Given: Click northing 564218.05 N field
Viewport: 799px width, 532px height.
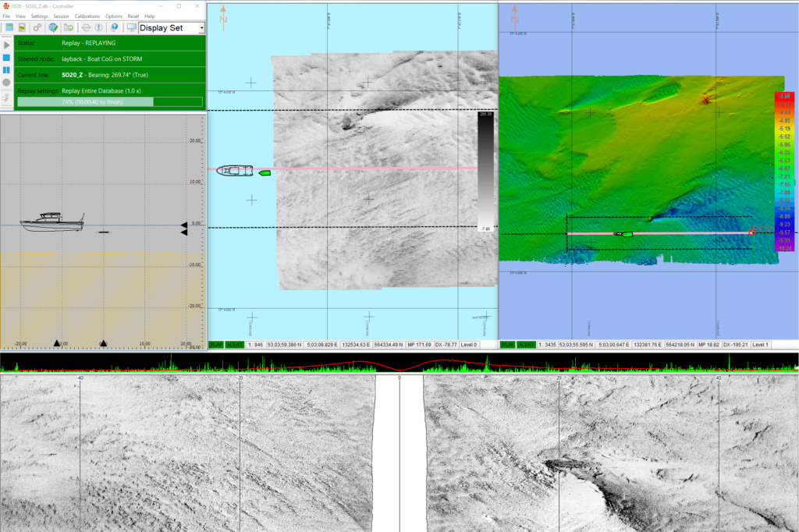Looking at the screenshot, I should (x=680, y=345).
